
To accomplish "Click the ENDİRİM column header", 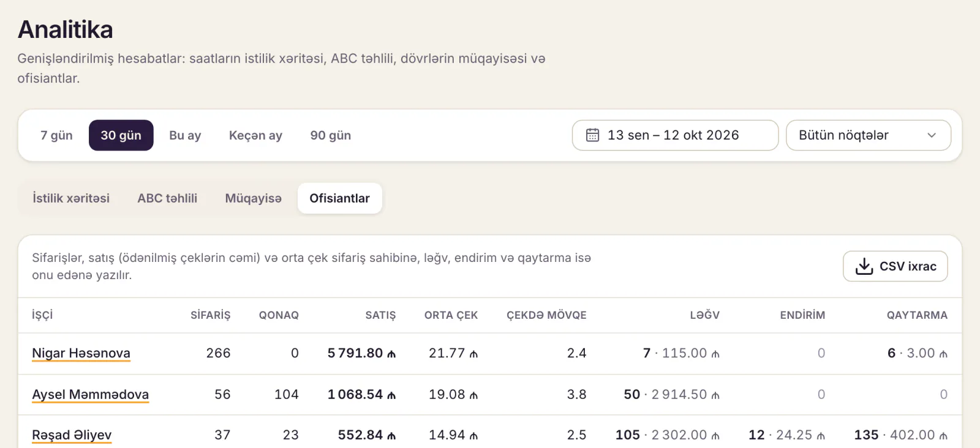I will point(802,315).
